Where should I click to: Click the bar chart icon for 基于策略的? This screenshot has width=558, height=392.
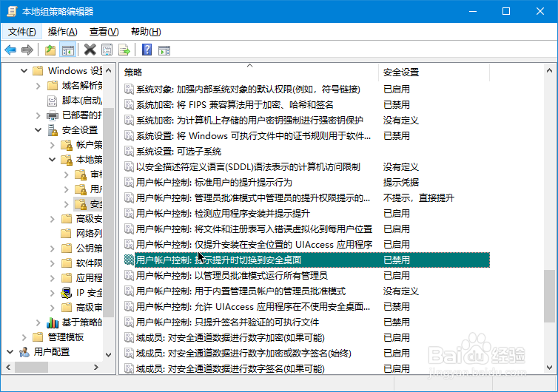(x=53, y=322)
